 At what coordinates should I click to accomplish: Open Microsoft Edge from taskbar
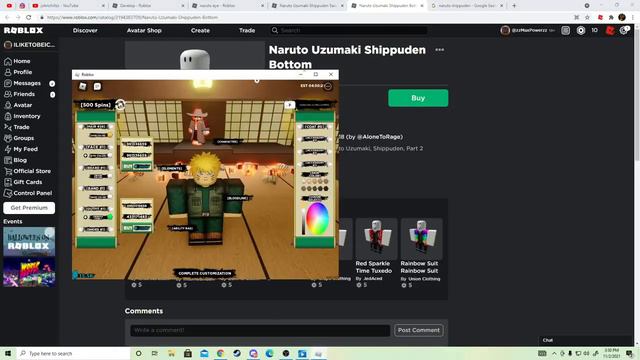[x=269, y=353]
